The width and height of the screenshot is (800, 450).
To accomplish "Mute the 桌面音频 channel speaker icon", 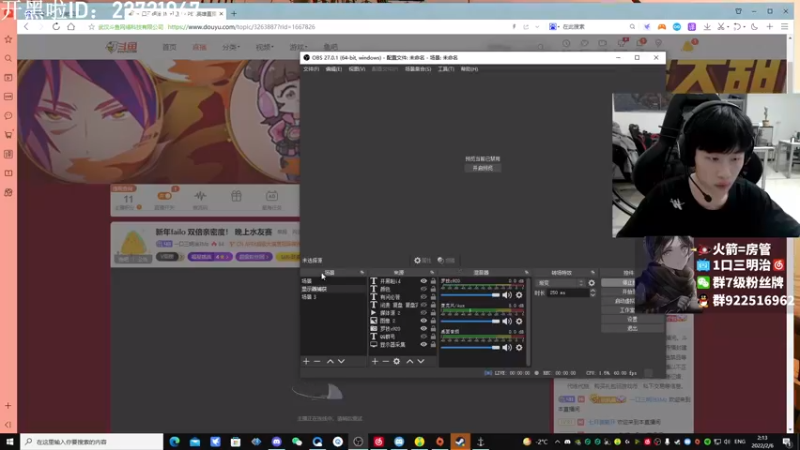I will tap(507, 347).
